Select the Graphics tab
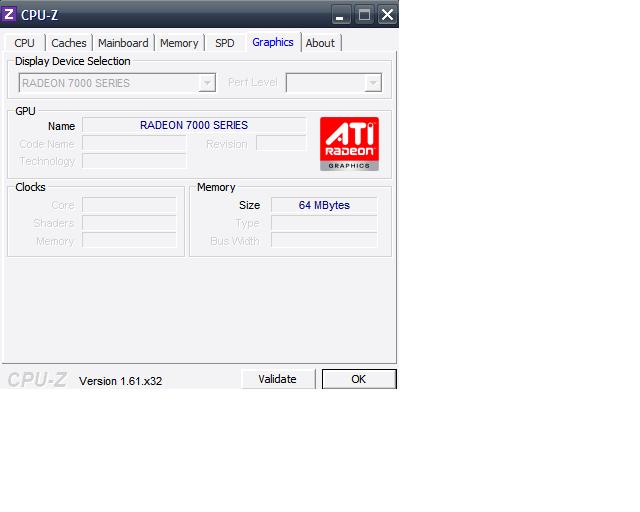 coord(273,42)
